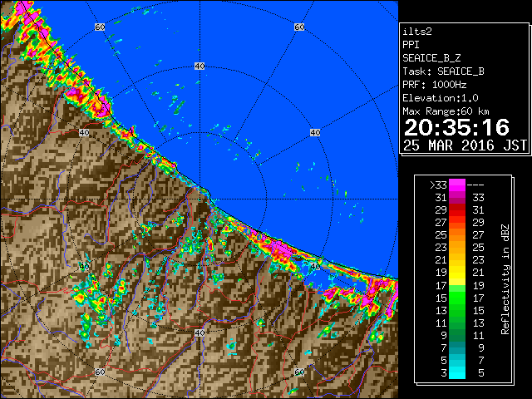Pick the orange 25–27 dBZ legend swatch
Screen dimensions: 532x399
click(457, 234)
